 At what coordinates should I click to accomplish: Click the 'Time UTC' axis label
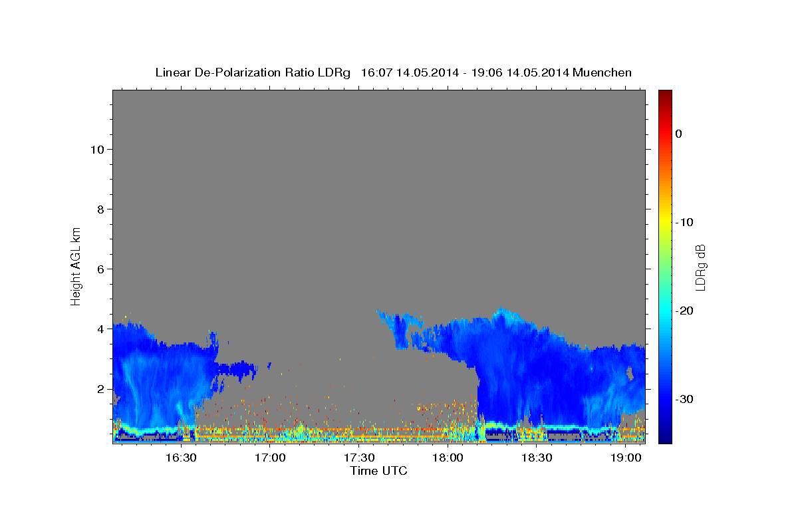click(x=378, y=471)
